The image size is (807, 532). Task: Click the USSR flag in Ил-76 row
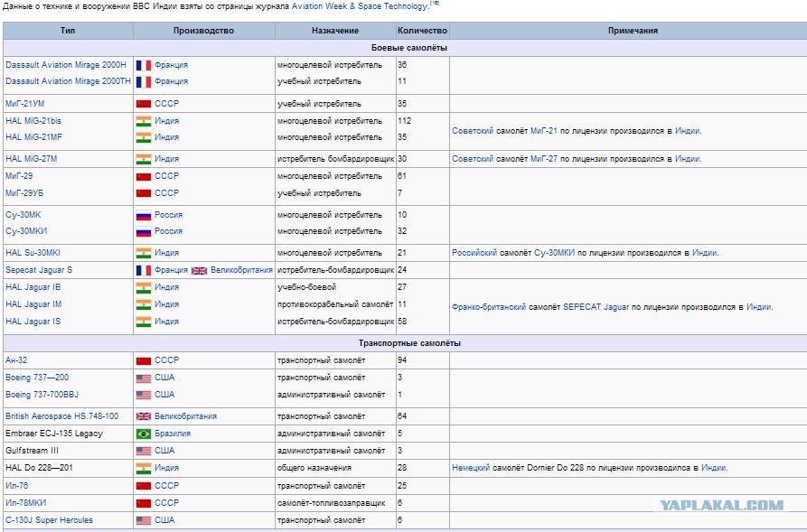(x=144, y=486)
